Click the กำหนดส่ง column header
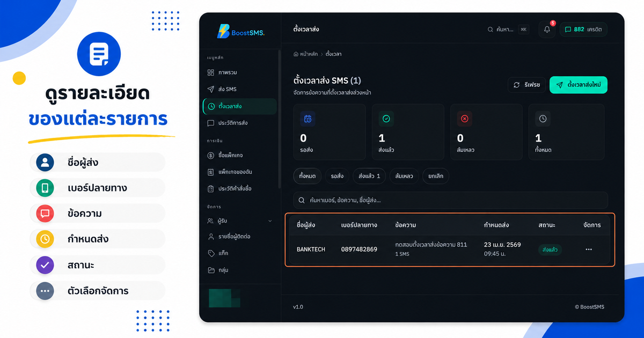 pos(496,225)
